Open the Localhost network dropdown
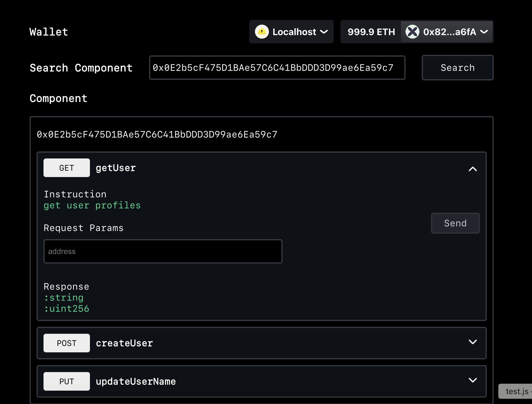Image resolution: width=532 pixels, height=404 pixels. (x=291, y=32)
